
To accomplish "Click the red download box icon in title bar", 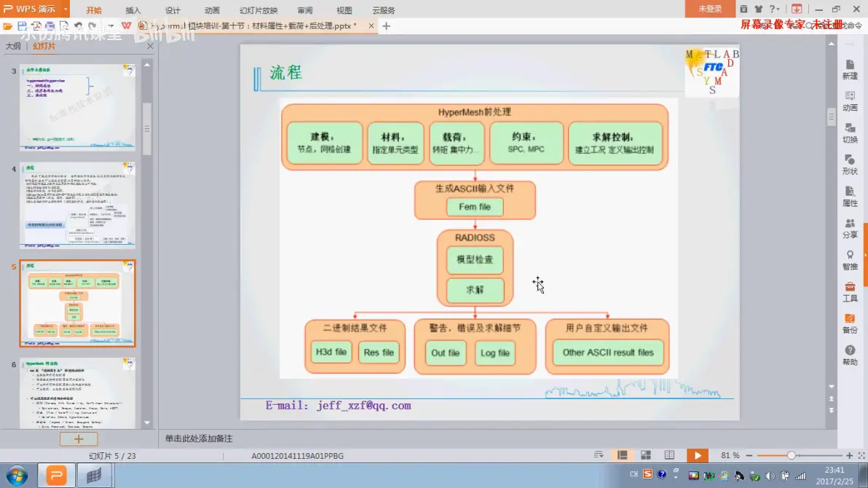I will 797,9.
